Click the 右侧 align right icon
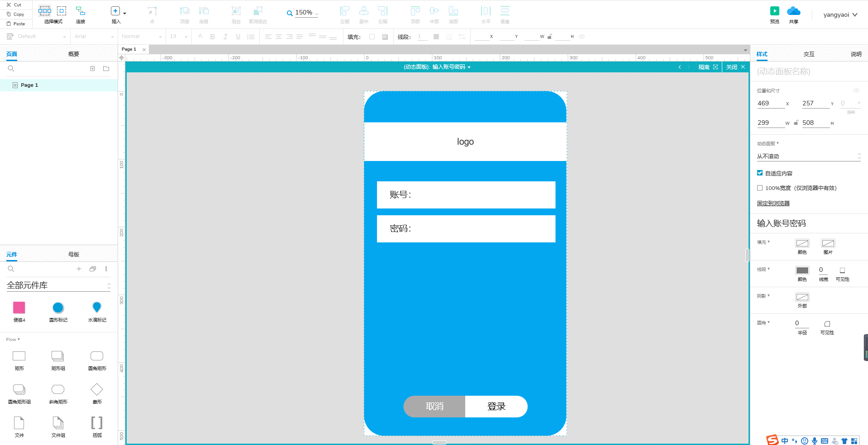Screen dimensions: 868x445 click(x=383, y=10)
